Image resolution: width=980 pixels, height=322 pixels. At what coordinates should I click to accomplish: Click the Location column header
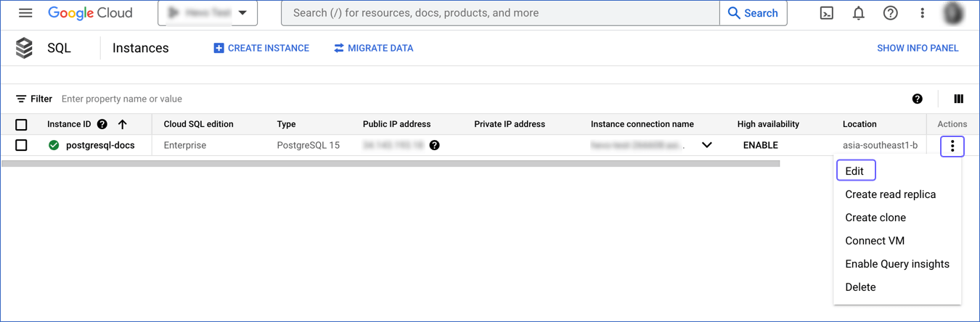[x=859, y=124]
